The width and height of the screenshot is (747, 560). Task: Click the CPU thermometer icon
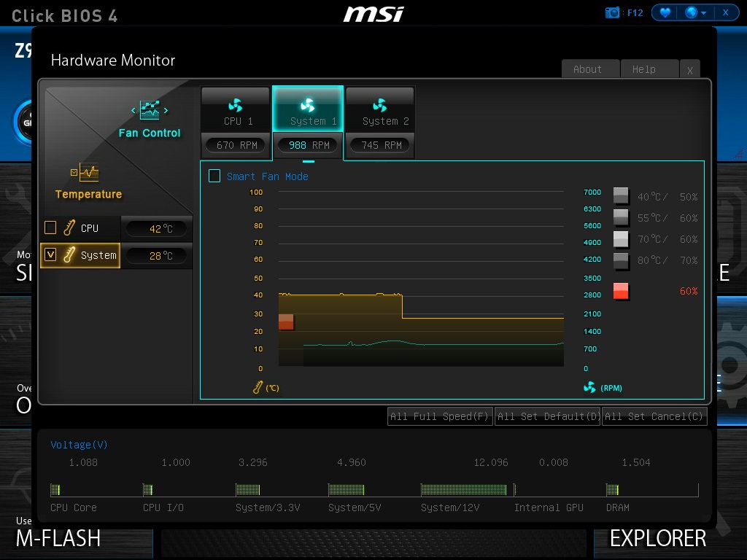pyautogui.click(x=69, y=228)
